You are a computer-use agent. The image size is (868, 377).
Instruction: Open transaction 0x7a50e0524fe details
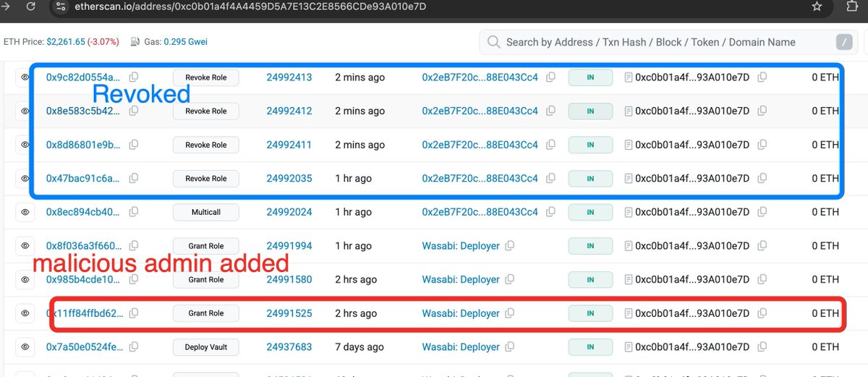coord(84,347)
